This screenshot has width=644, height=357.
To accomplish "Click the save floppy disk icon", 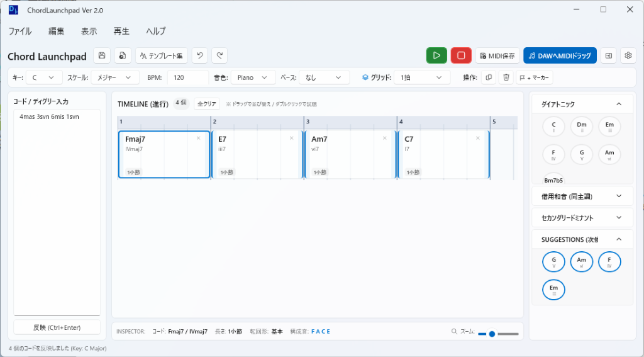I will pyautogui.click(x=102, y=55).
